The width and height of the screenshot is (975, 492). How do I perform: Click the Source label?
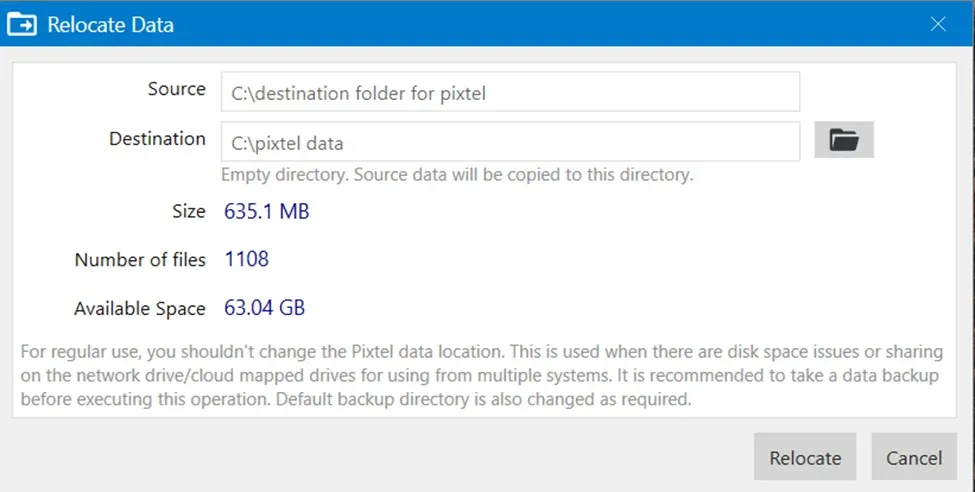tap(177, 89)
